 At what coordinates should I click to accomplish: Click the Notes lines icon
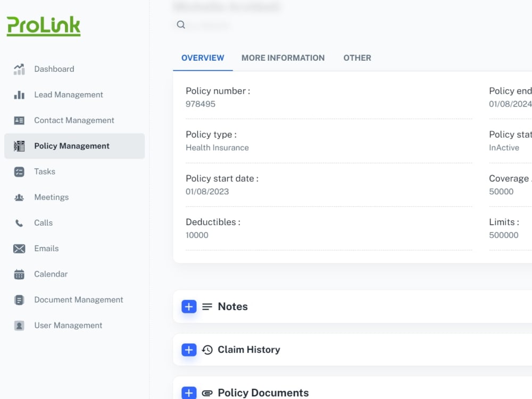tap(207, 307)
